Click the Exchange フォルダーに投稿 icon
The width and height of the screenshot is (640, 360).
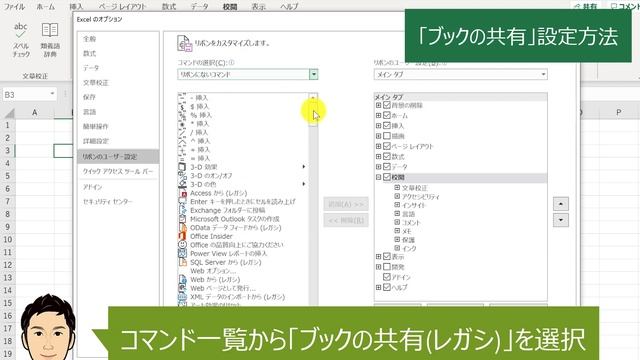(182, 210)
